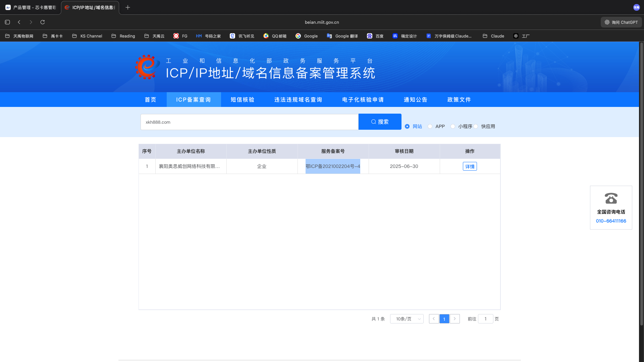Screen dimensions: 644x362
Task: Open the 讯飞听见 bookmark
Action: click(x=242, y=36)
